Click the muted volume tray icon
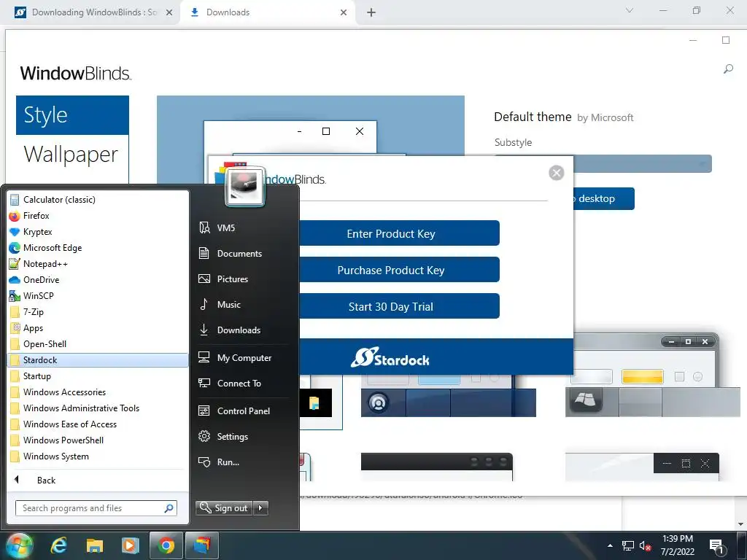Image resolution: width=747 pixels, height=560 pixels. pyautogui.click(x=645, y=545)
